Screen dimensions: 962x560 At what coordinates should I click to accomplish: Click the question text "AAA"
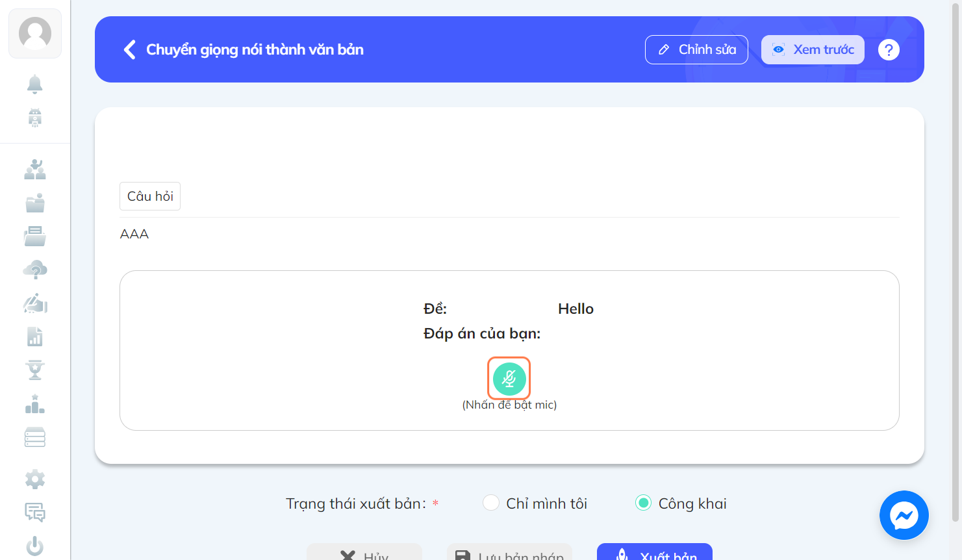click(x=134, y=234)
